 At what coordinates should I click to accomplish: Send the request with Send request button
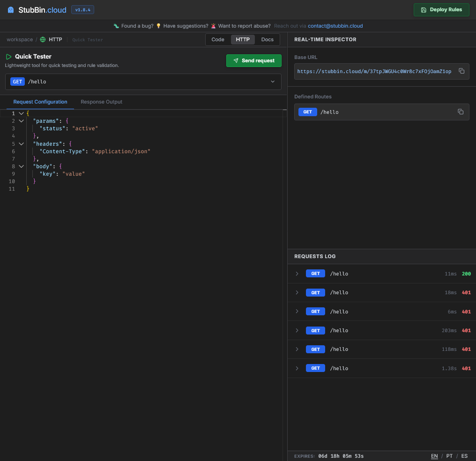254,61
